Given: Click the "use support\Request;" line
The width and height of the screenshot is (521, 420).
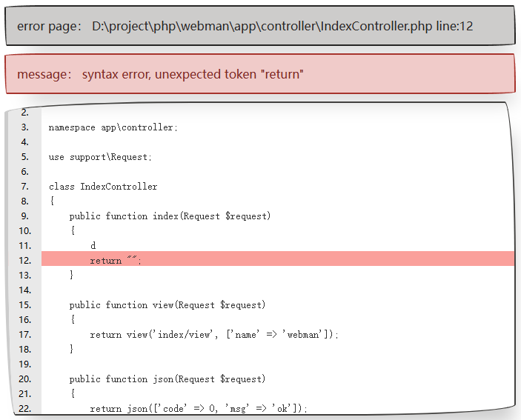Looking at the screenshot, I should coord(100,156).
